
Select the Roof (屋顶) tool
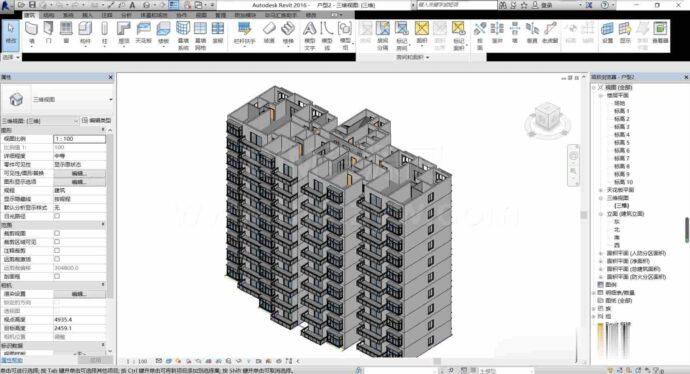(124, 33)
